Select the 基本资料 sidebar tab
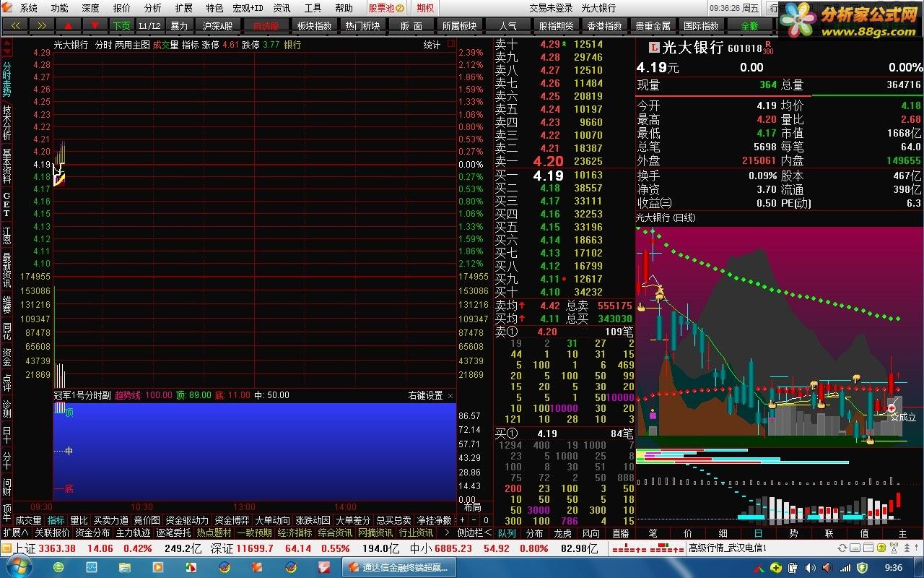The width and height of the screenshot is (924, 578). [x=6, y=166]
